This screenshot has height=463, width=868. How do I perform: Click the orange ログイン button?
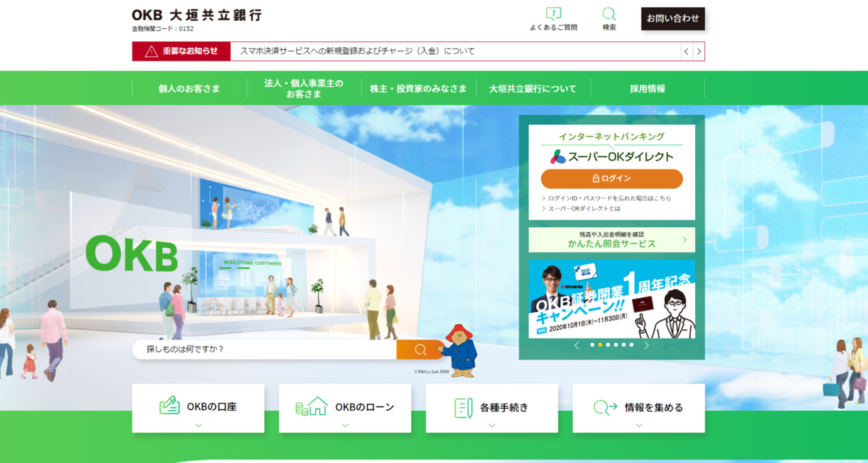[x=612, y=179]
